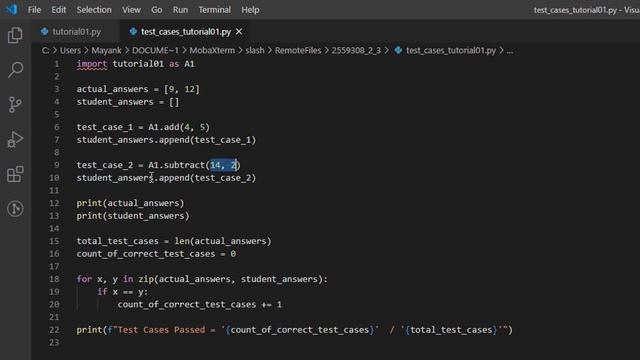Open the Run menu
640x360 pixels.
180,9
